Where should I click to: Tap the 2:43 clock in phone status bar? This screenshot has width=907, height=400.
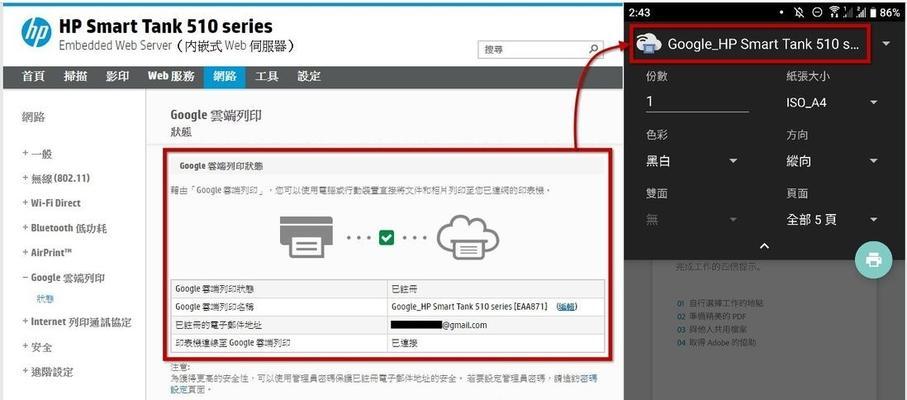[x=639, y=12]
